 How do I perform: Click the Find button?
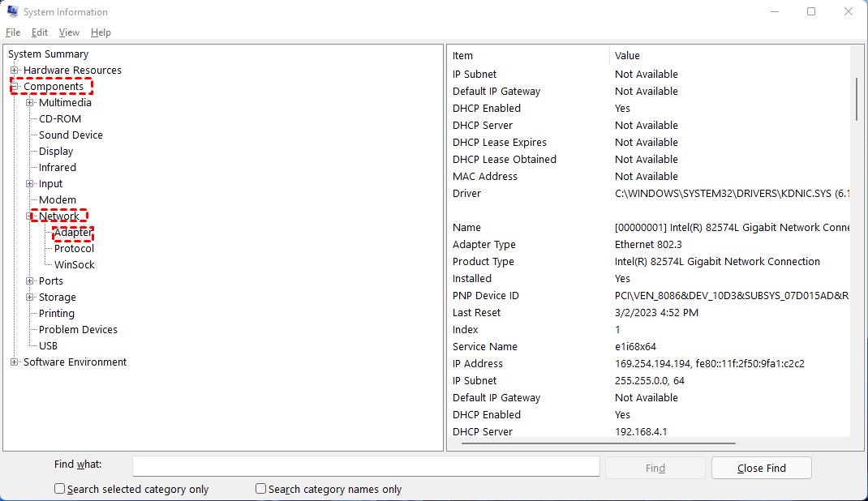655,468
